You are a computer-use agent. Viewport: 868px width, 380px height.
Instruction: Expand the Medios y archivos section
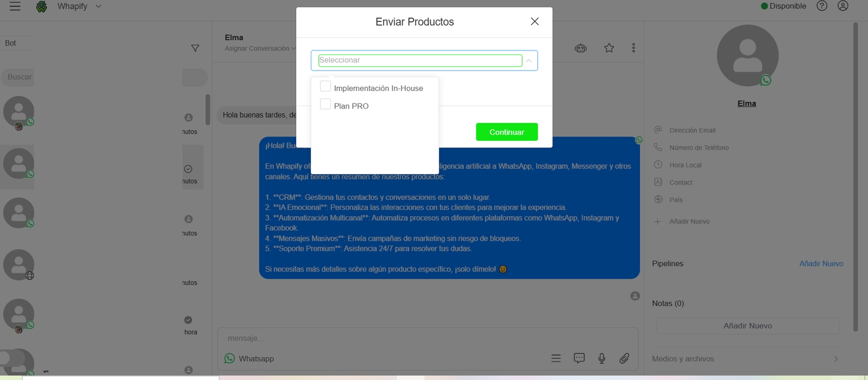(x=835, y=359)
